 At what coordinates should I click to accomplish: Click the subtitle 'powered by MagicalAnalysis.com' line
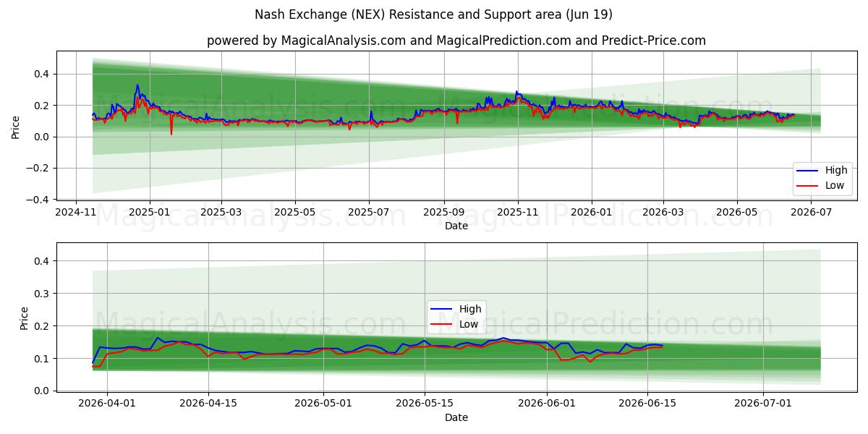(x=456, y=41)
